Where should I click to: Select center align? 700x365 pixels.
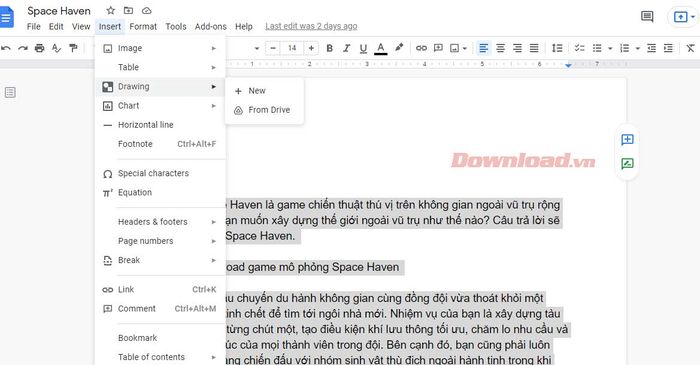click(500, 48)
